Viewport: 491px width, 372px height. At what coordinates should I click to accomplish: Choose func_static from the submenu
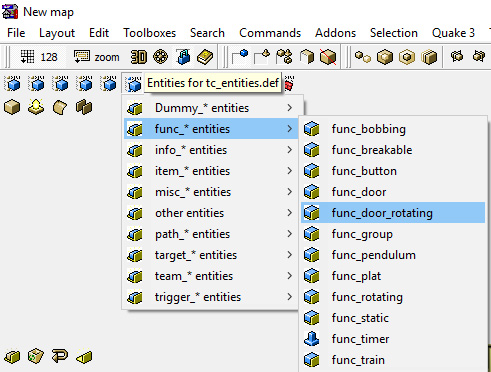pos(393,318)
